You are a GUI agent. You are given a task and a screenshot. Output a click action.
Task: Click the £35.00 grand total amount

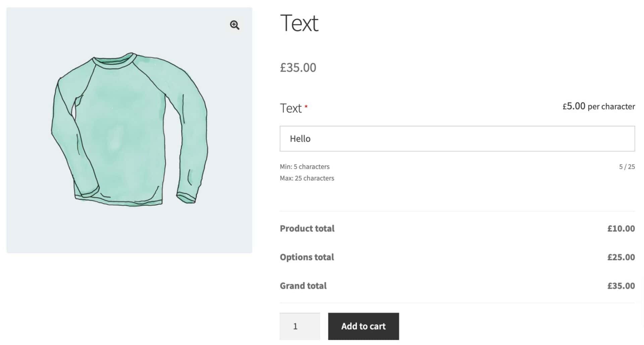[621, 286]
